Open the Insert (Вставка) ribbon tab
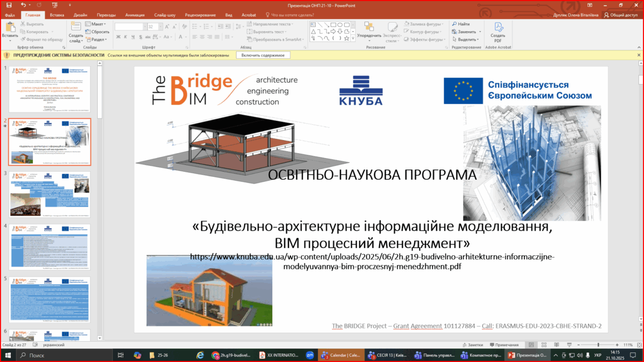This screenshot has width=644, height=362. [56, 15]
